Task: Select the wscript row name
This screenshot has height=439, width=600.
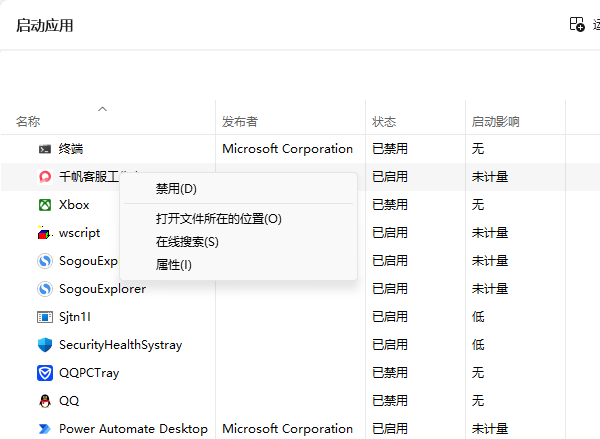Action: (80, 233)
